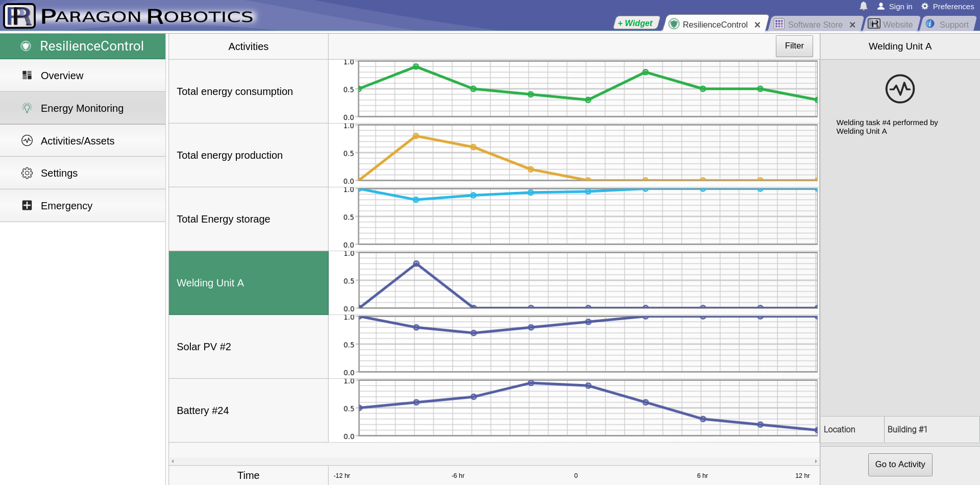This screenshot has width=980, height=485.
Task: Open Preferences link
Action: point(953,7)
